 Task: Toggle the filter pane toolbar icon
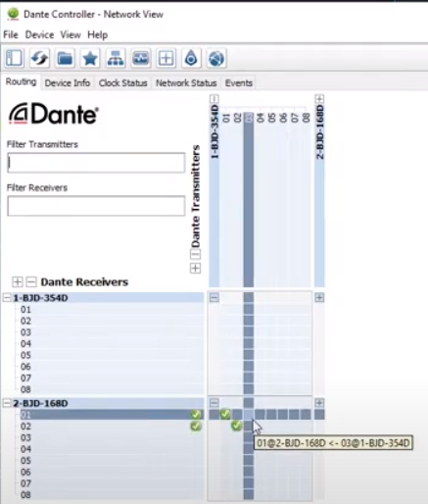(14, 59)
